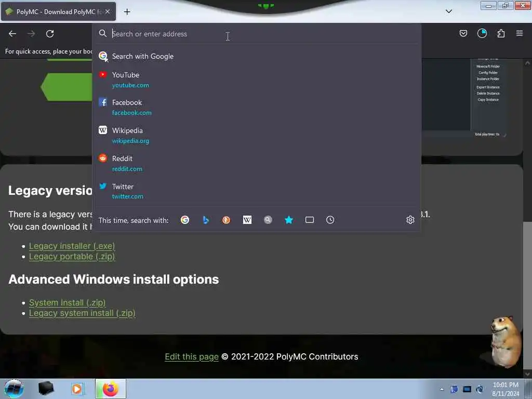The image size is (532, 399).
Task: Close the PolyMC tab
Action: click(108, 11)
